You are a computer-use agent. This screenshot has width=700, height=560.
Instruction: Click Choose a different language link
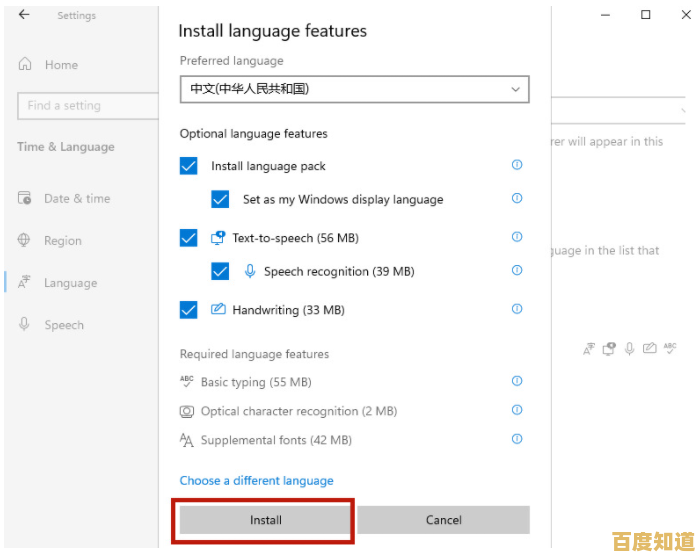coord(256,480)
